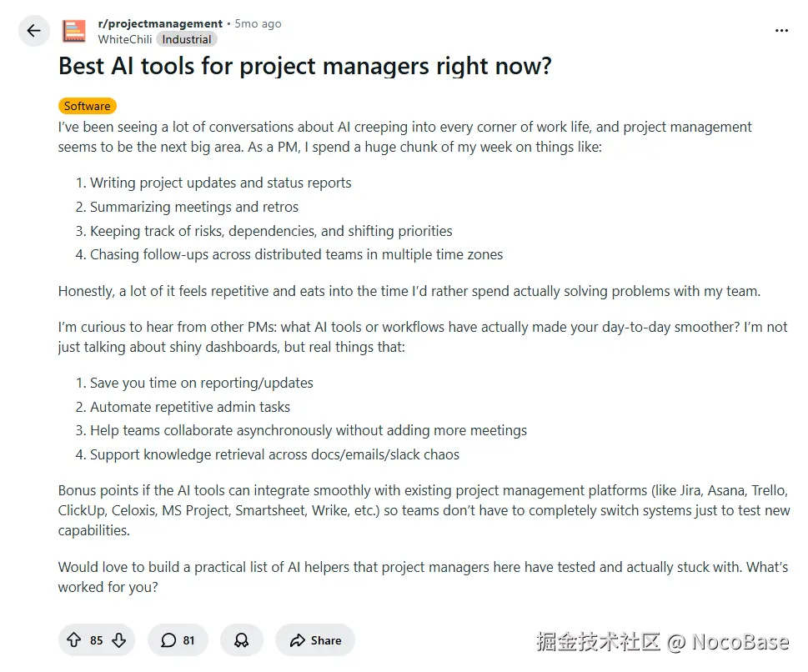Click the post title heading

click(x=304, y=66)
